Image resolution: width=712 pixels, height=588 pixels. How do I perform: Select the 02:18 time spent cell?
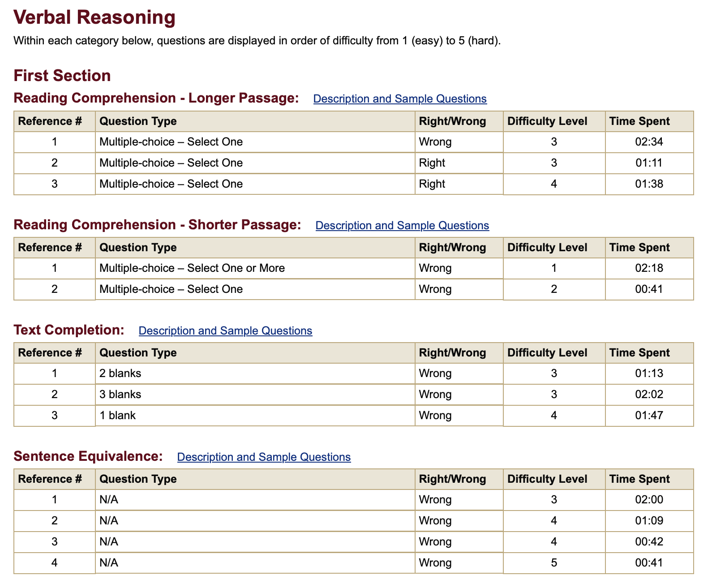click(x=649, y=268)
